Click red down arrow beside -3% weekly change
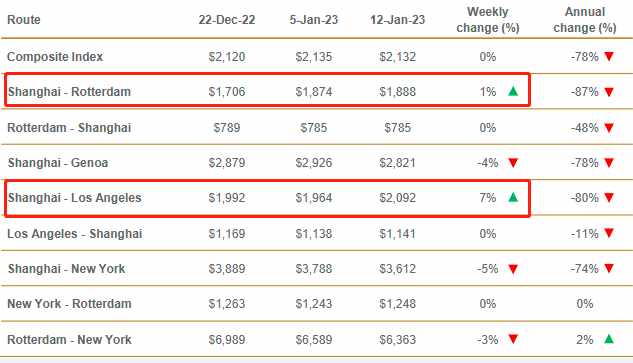633x363 pixels. (513, 339)
